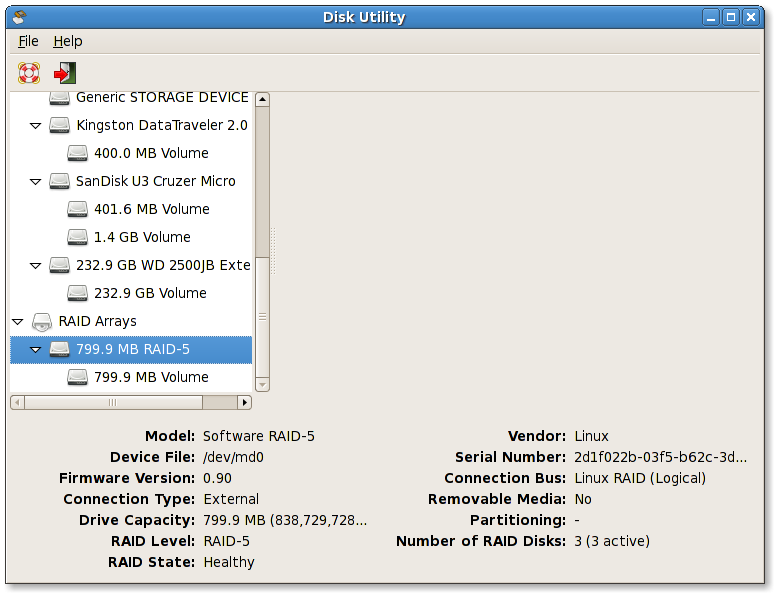
Task: Click the pane divider grip handle
Action: 273,251
